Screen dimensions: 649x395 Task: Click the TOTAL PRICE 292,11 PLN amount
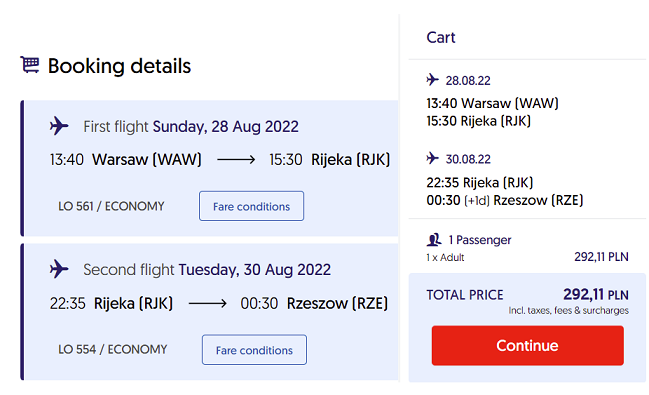[x=596, y=295]
